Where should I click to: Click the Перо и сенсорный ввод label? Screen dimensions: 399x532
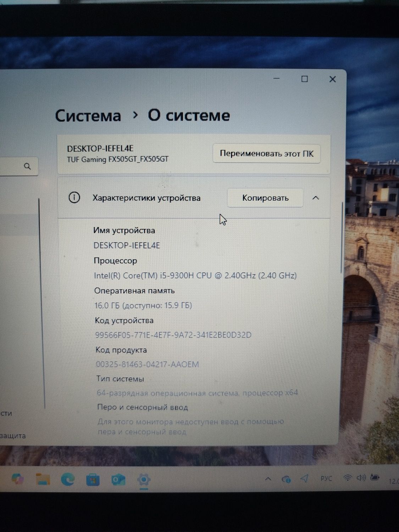(x=143, y=407)
